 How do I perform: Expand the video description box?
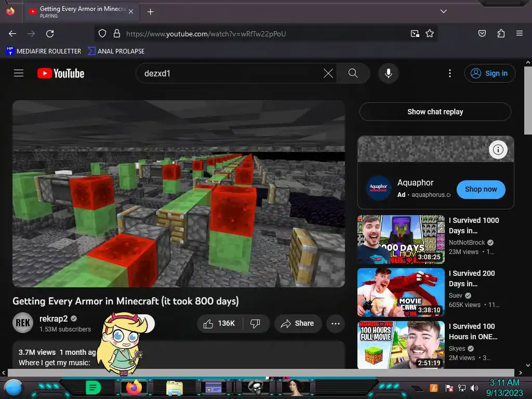[179, 355]
